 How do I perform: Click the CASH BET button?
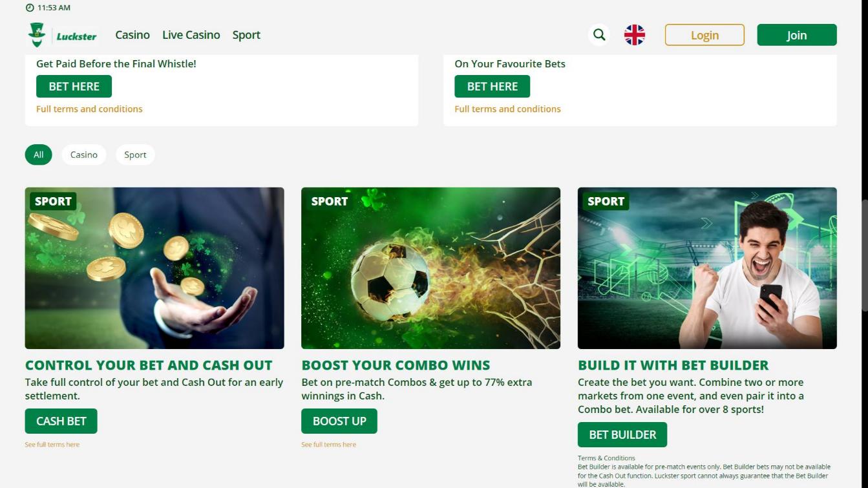[x=61, y=421]
